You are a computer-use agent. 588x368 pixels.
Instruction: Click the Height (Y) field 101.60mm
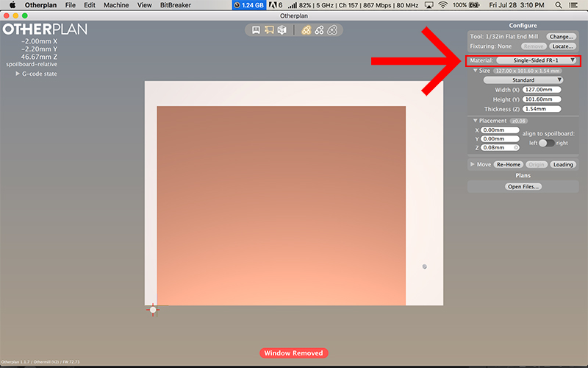tap(542, 99)
